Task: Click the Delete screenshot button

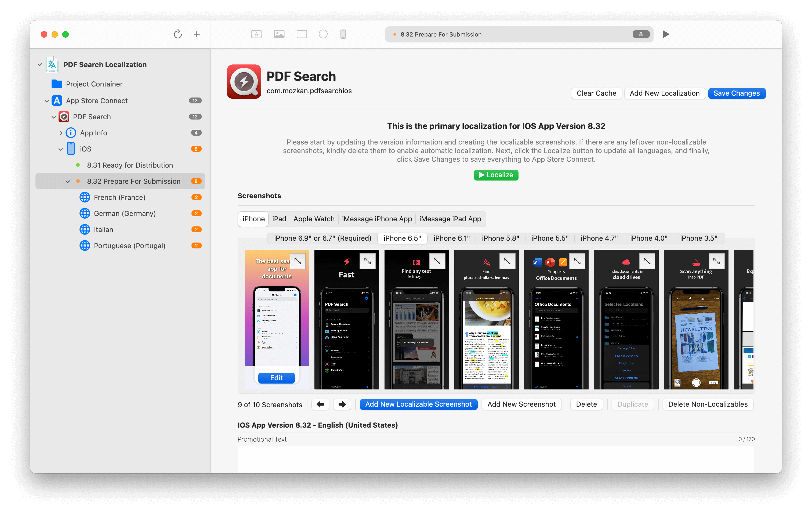Action: [x=586, y=404]
